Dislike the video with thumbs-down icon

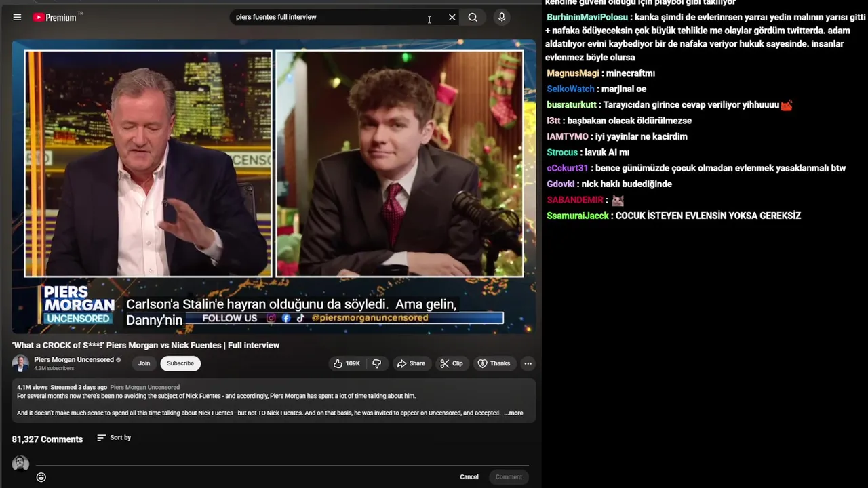coord(377,363)
